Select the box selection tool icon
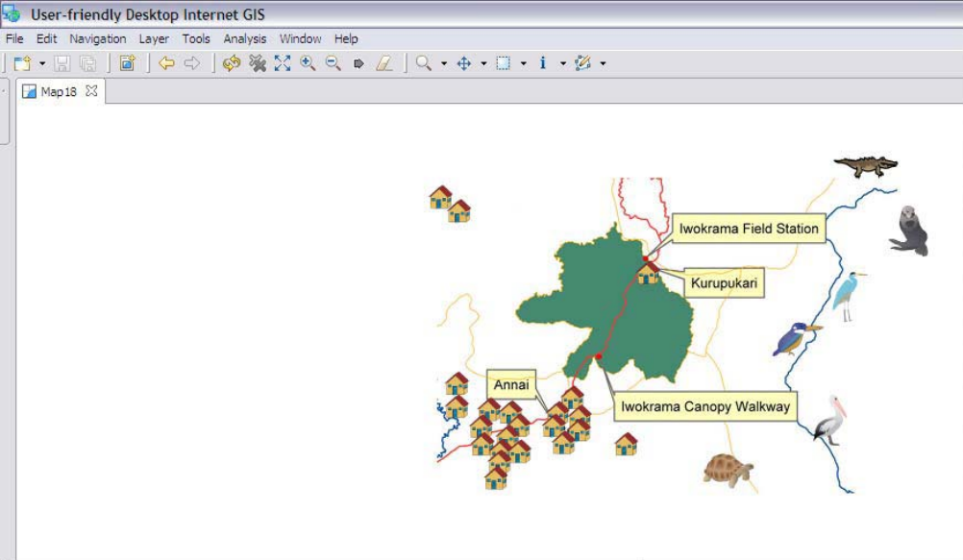 point(503,63)
